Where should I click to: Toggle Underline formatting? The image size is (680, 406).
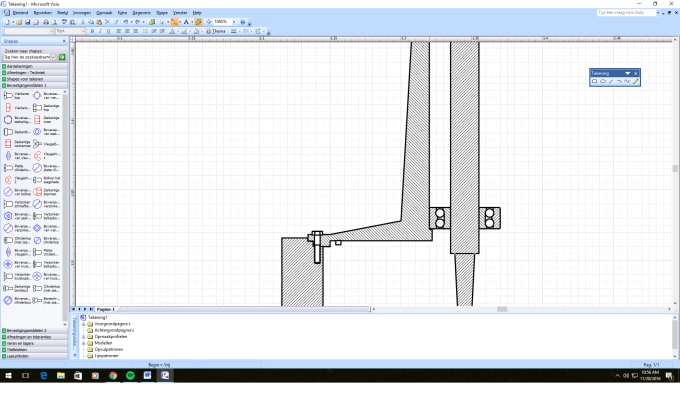pyautogui.click(x=108, y=31)
